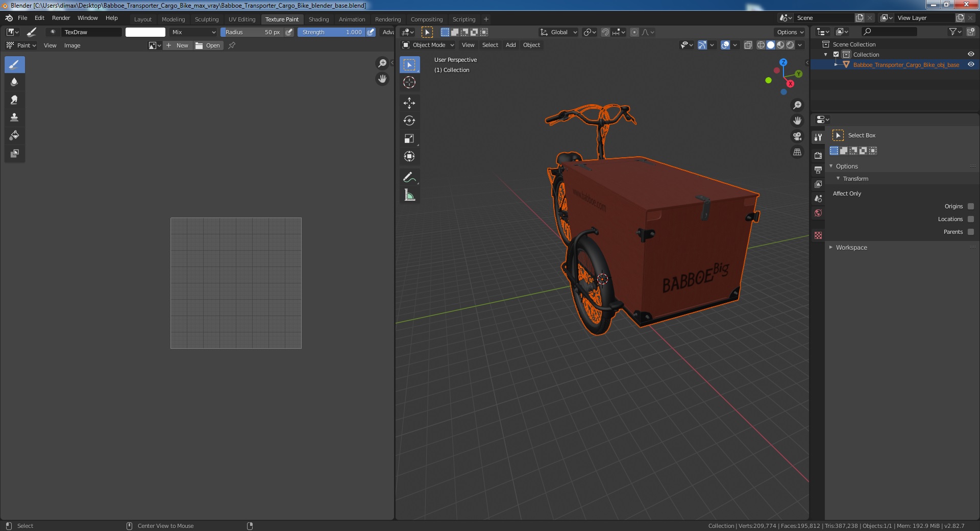Image resolution: width=980 pixels, height=531 pixels.
Task: Activate the Annotate tool
Action: 409,177
